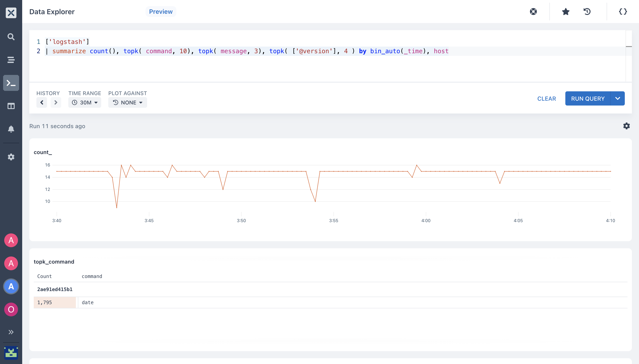This screenshot has height=364, width=639.
Task: Open the curly braces code icon
Action: [623, 12]
